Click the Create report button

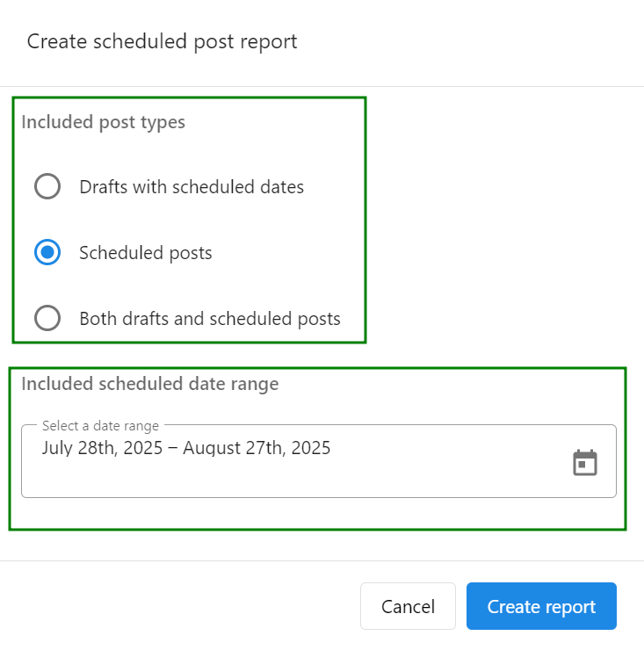(541, 606)
